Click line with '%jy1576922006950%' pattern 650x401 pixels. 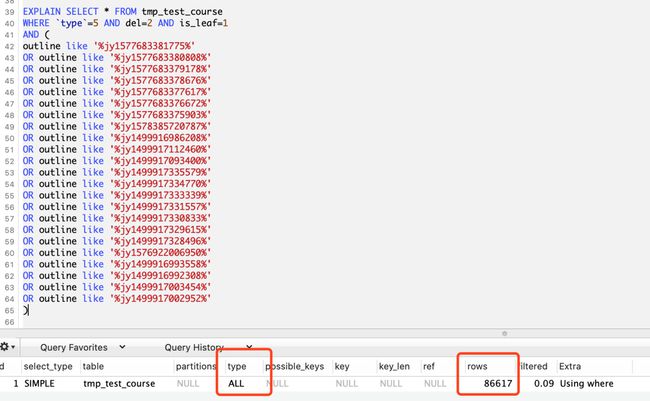117,253
